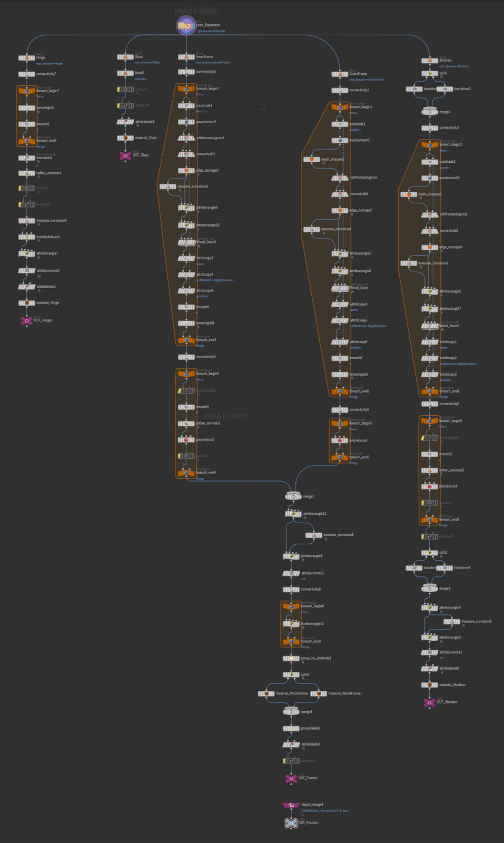Select the material_Hinge node
The width and height of the screenshot is (504, 843).
pos(27,303)
